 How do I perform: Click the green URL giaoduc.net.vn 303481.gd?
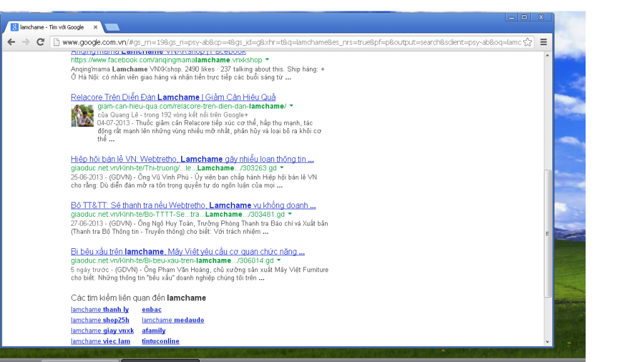pyautogui.click(x=178, y=215)
